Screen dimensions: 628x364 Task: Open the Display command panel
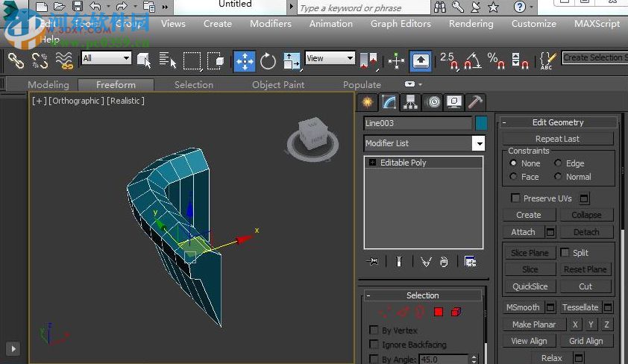point(453,102)
